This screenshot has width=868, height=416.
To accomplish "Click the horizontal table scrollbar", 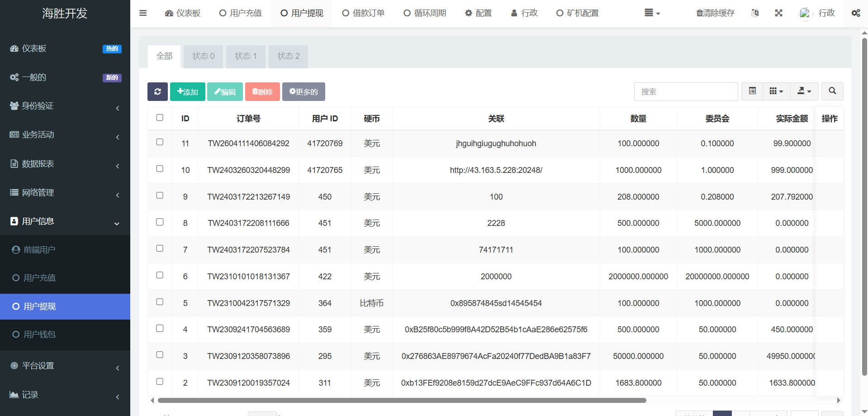I will tap(402, 400).
